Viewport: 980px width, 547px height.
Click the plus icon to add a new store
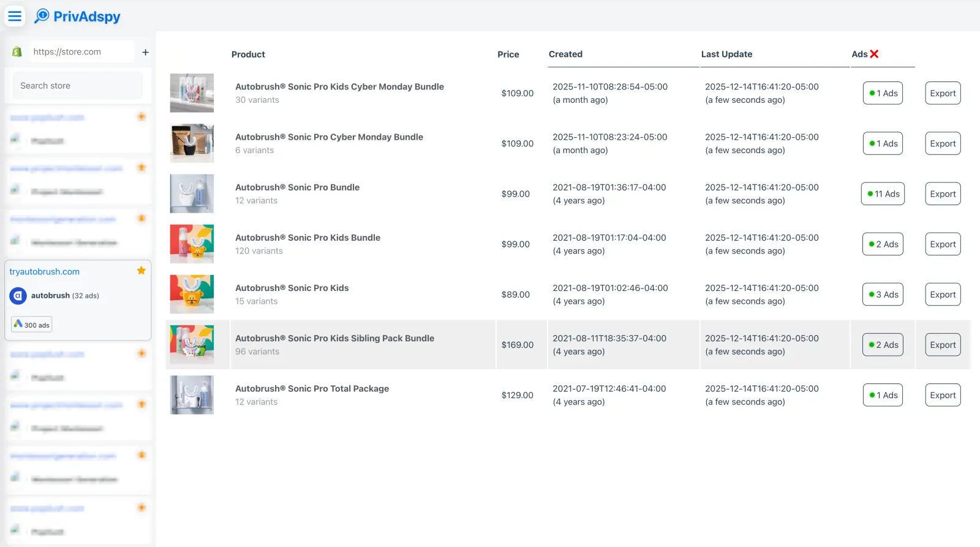pyautogui.click(x=145, y=51)
